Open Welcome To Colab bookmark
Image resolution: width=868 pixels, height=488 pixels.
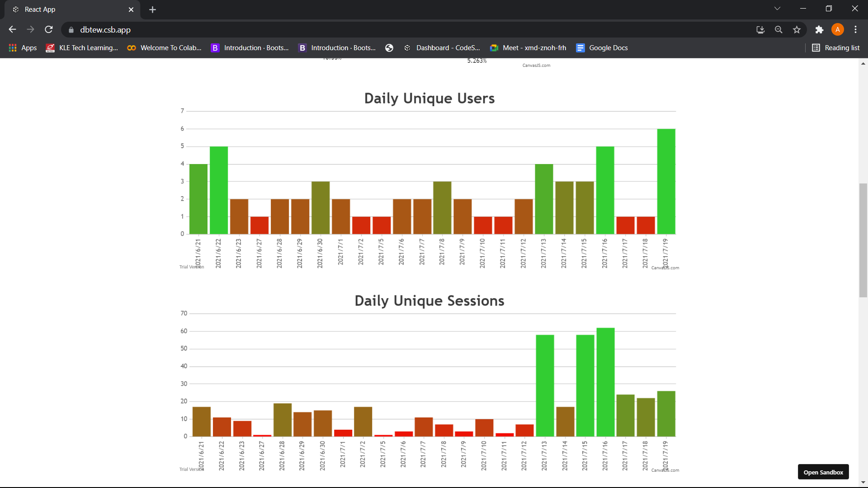click(164, 48)
